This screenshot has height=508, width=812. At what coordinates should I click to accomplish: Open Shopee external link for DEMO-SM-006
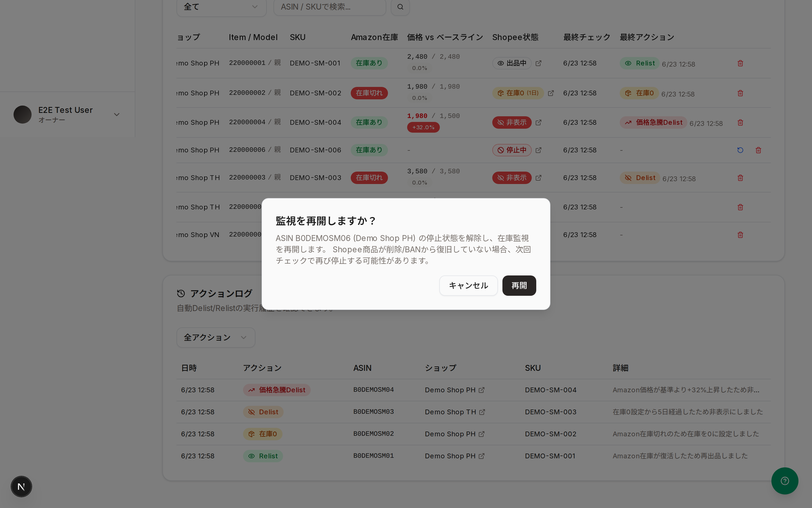coord(538,150)
